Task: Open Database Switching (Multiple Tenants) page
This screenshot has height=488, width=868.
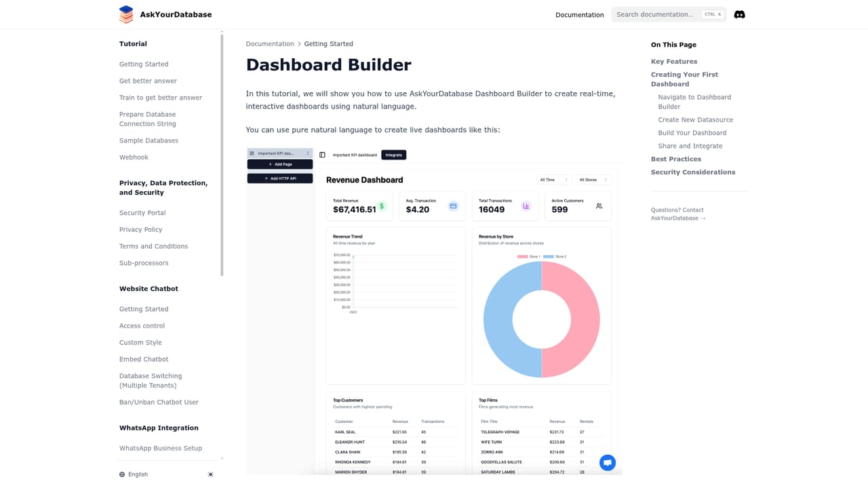Action: pyautogui.click(x=151, y=381)
